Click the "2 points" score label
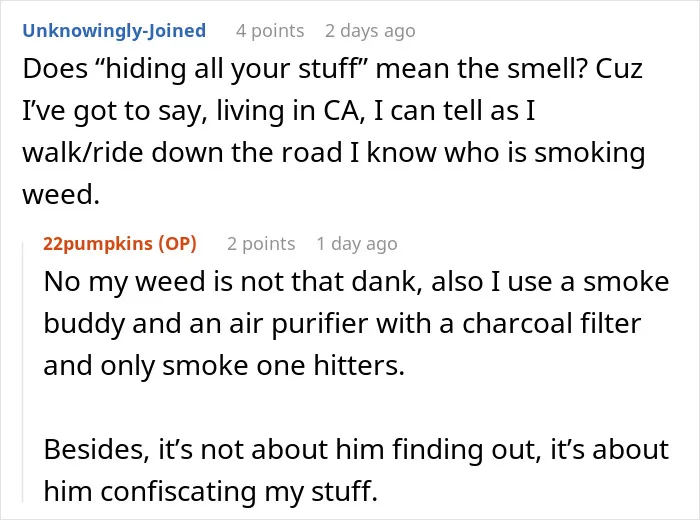This screenshot has height=520, width=700. [x=261, y=244]
